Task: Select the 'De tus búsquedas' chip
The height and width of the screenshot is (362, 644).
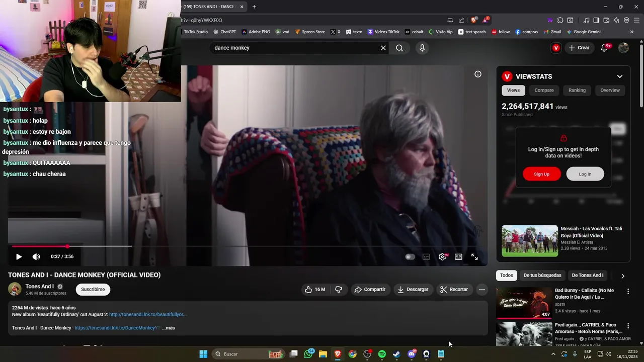Action: click(542, 276)
